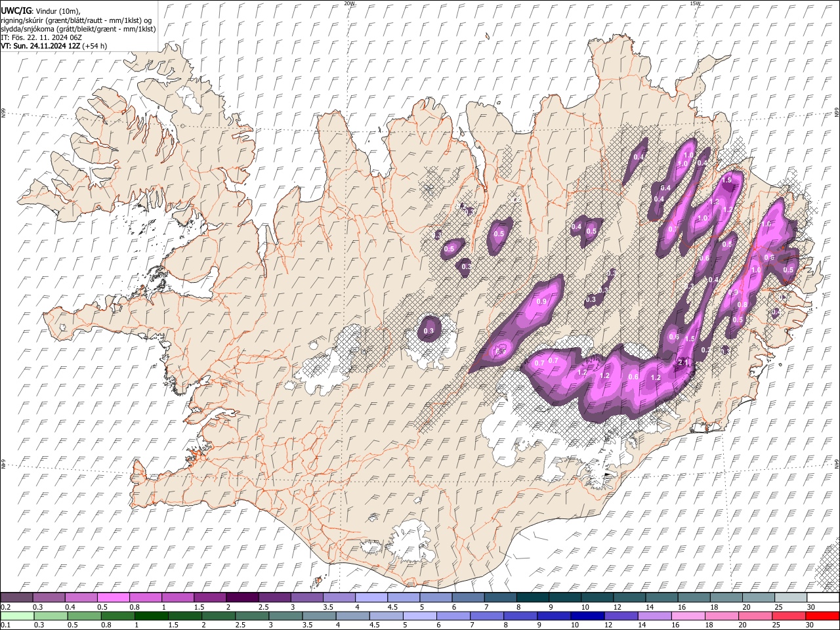
Task: Click the '1.9' snowfall value on the map
Action: click(x=726, y=180)
